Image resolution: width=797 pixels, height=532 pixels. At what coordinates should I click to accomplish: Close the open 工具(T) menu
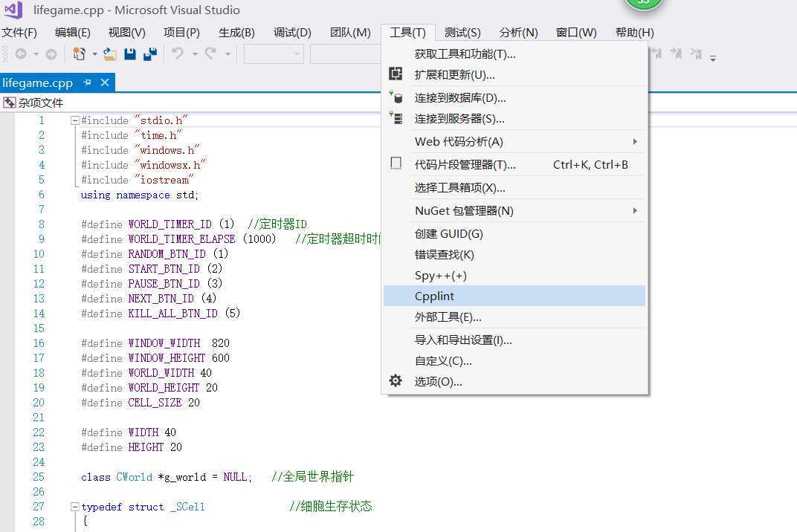pyautogui.click(x=407, y=33)
